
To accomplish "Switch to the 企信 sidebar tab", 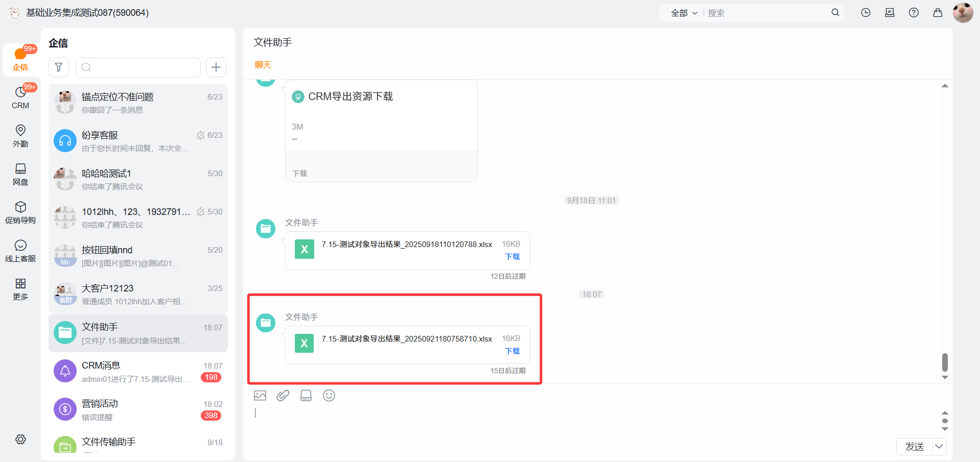I will click(x=20, y=59).
